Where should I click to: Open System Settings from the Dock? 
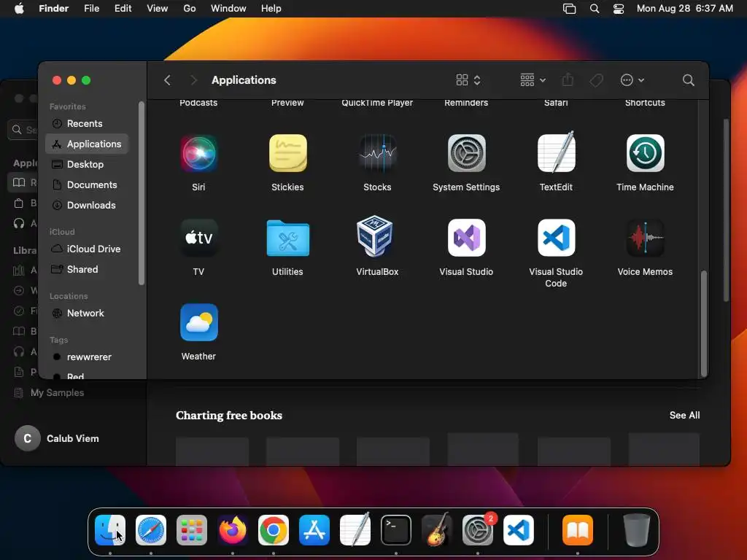click(478, 530)
